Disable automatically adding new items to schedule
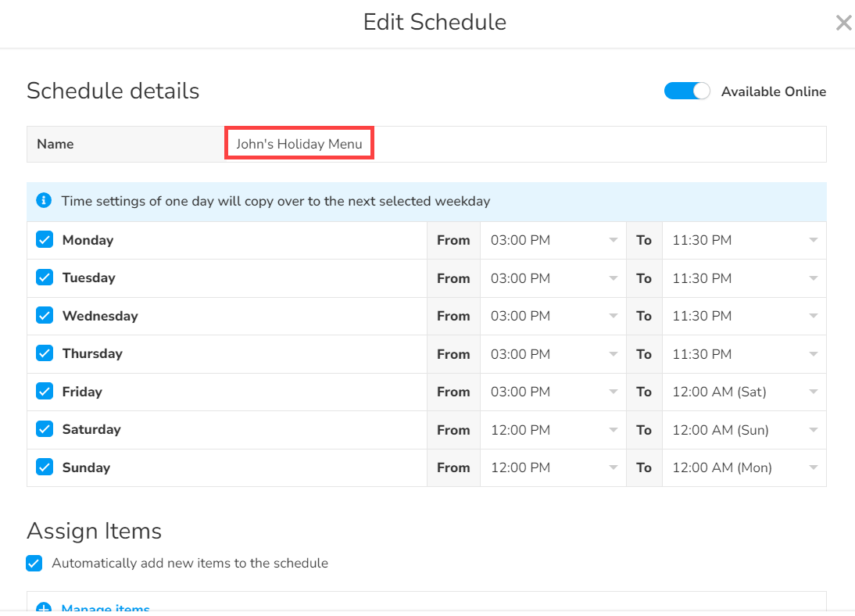Image resolution: width=855 pixels, height=616 pixels. [34, 563]
